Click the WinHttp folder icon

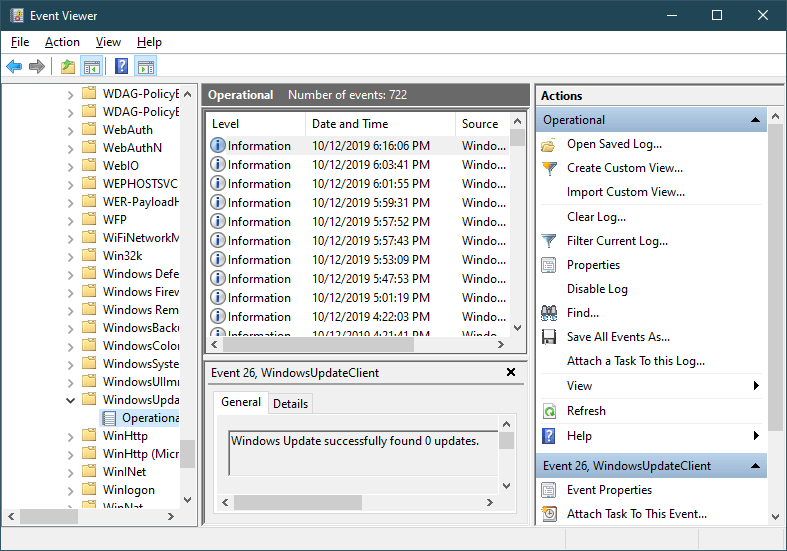[x=89, y=435]
